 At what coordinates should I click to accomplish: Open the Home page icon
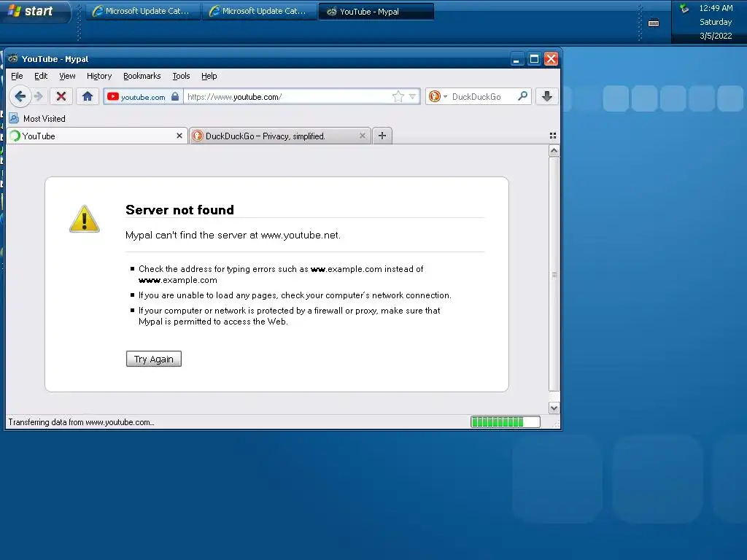(88, 97)
